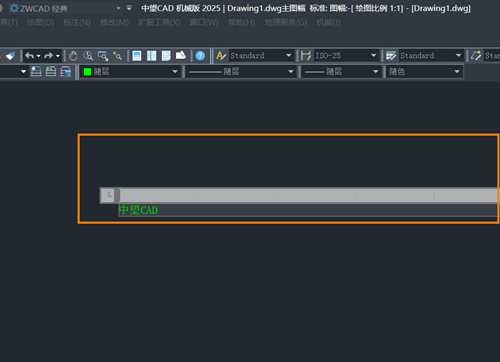Select the Zoom Window tool
The image size is (500, 362).
[x=103, y=56]
